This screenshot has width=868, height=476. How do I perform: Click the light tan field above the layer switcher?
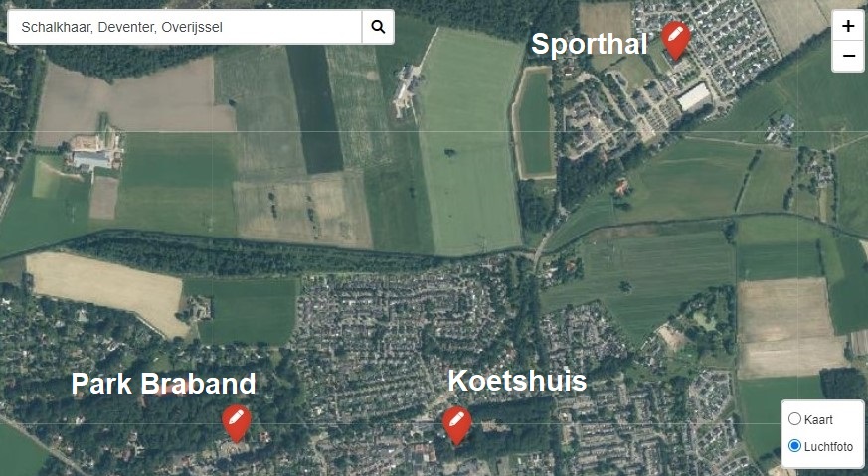[788, 328]
